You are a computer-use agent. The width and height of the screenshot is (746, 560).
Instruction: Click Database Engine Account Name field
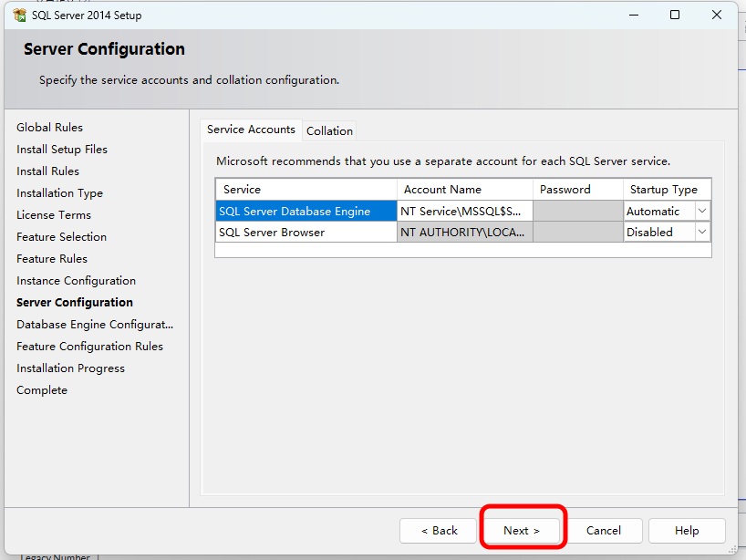click(464, 211)
